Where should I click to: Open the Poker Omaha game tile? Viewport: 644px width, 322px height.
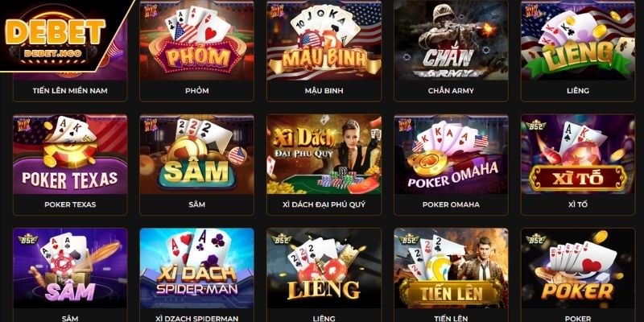coord(451,155)
